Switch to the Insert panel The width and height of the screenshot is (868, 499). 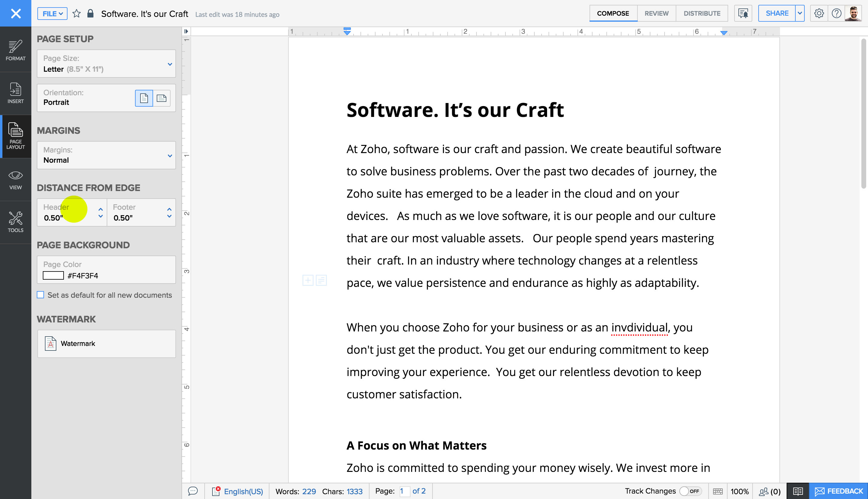[15, 93]
